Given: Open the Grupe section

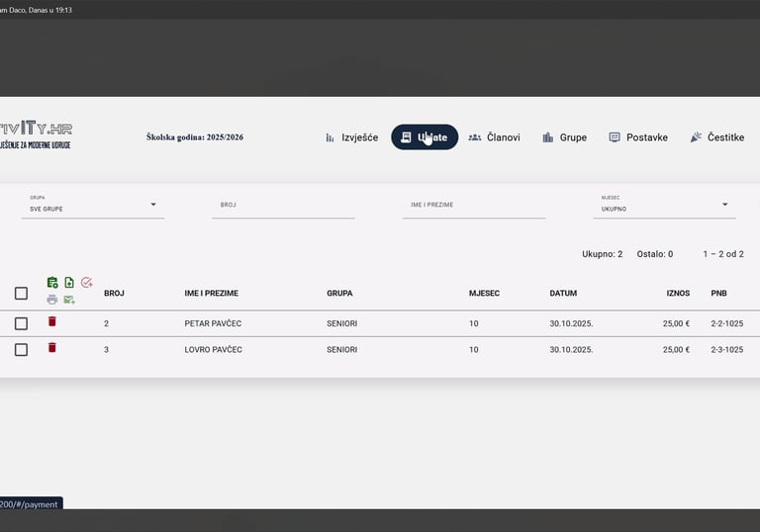Looking at the screenshot, I should click(565, 137).
